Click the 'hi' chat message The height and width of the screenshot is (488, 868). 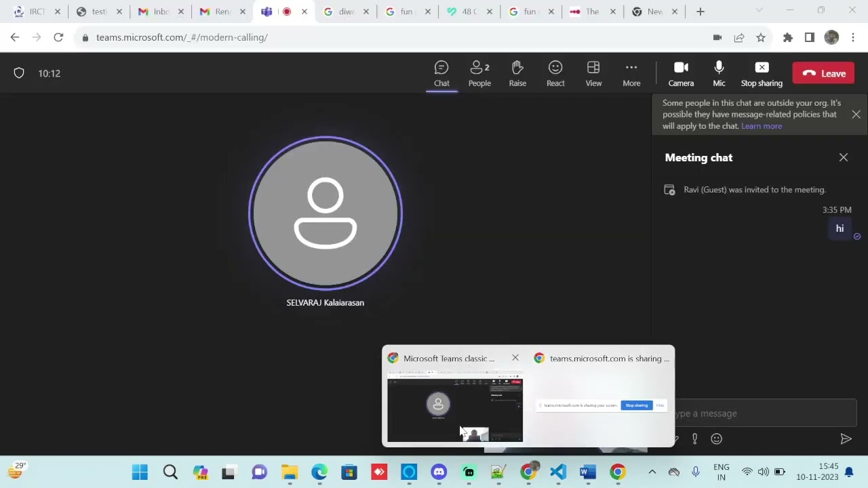[840, 229]
